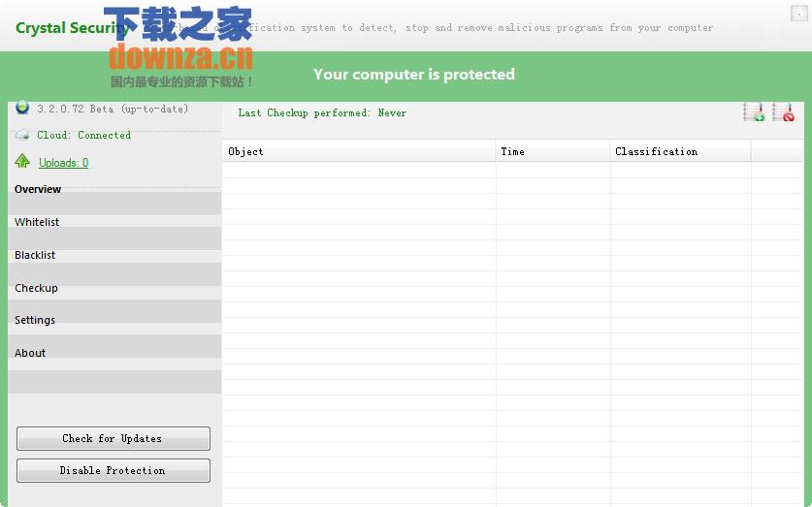Open the Settings section
Image resolution: width=812 pixels, height=507 pixels.
click(x=35, y=320)
